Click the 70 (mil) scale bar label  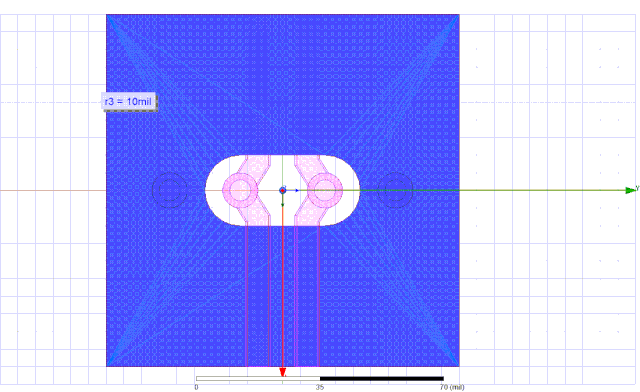click(x=452, y=387)
